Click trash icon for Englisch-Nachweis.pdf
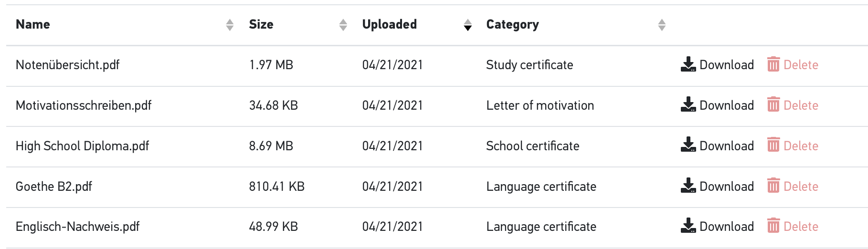868x249 pixels. [773, 226]
